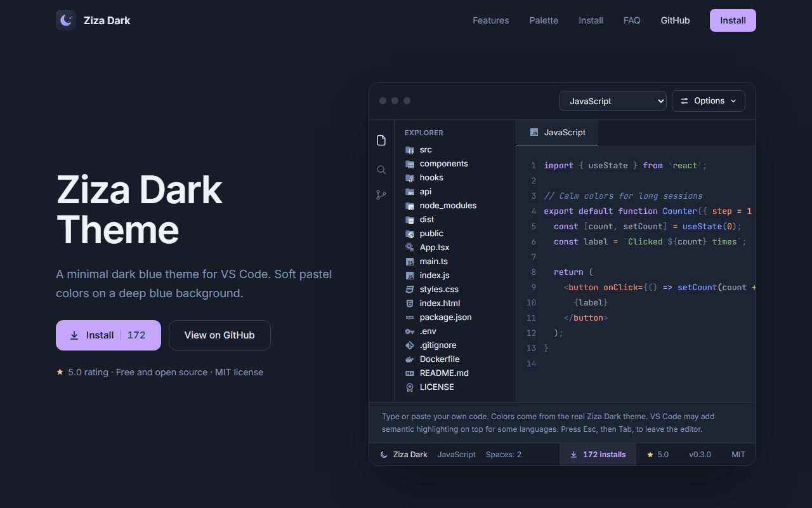Click the TypeScript icon beside main.ts

[410, 262]
